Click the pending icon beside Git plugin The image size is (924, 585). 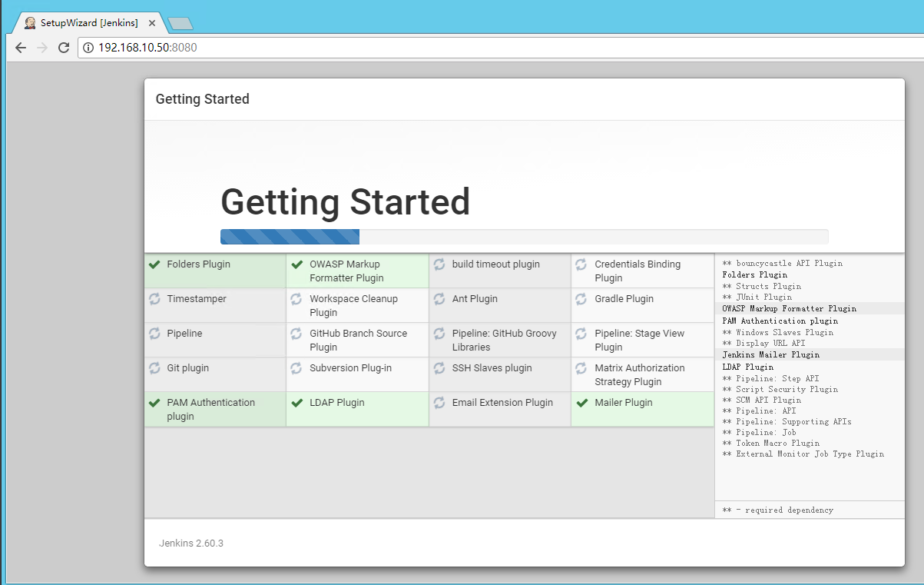point(154,368)
